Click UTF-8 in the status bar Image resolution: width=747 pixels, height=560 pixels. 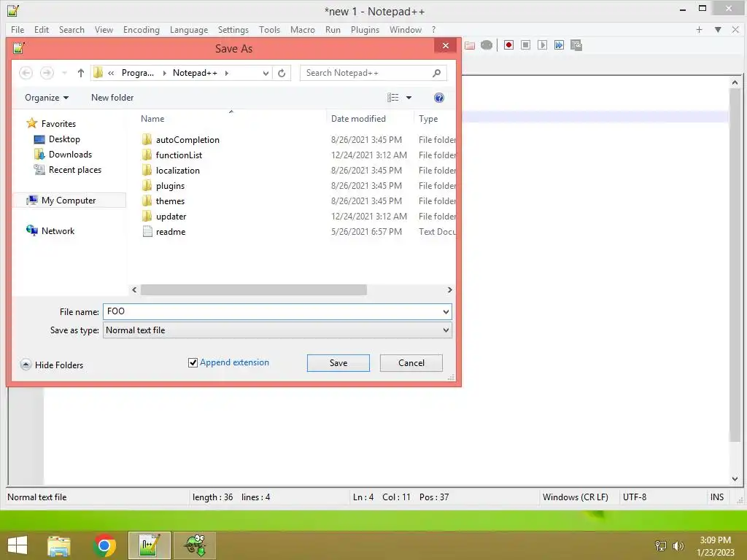(635, 497)
